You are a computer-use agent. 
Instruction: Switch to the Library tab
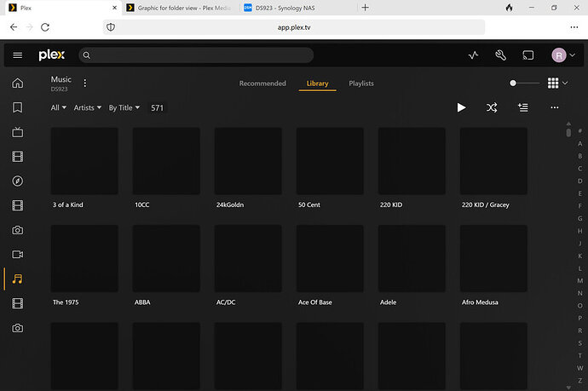point(317,83)
